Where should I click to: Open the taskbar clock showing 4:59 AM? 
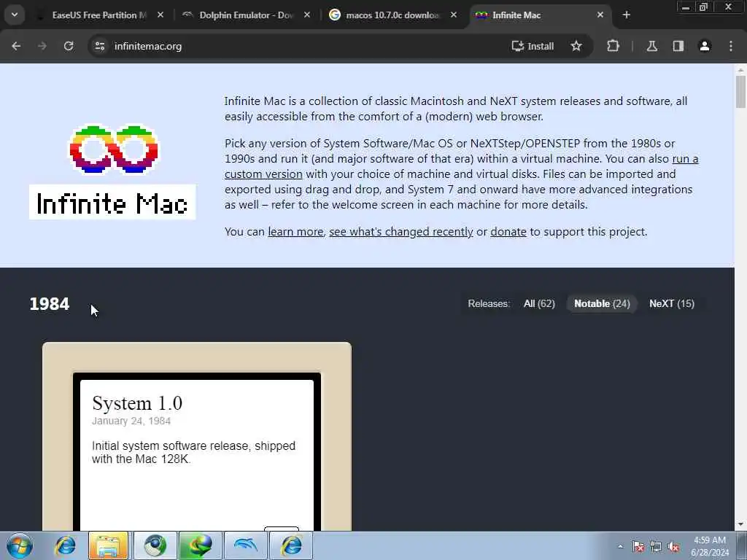(710, 546)
